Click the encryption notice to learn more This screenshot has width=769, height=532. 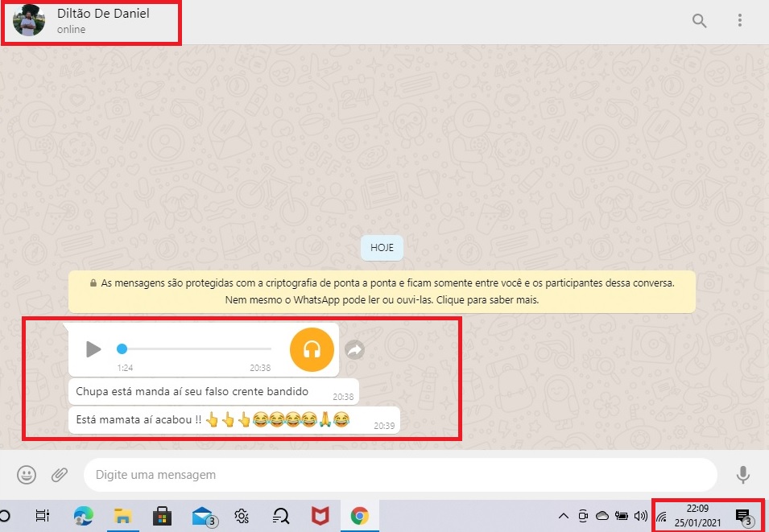(382, 291)
